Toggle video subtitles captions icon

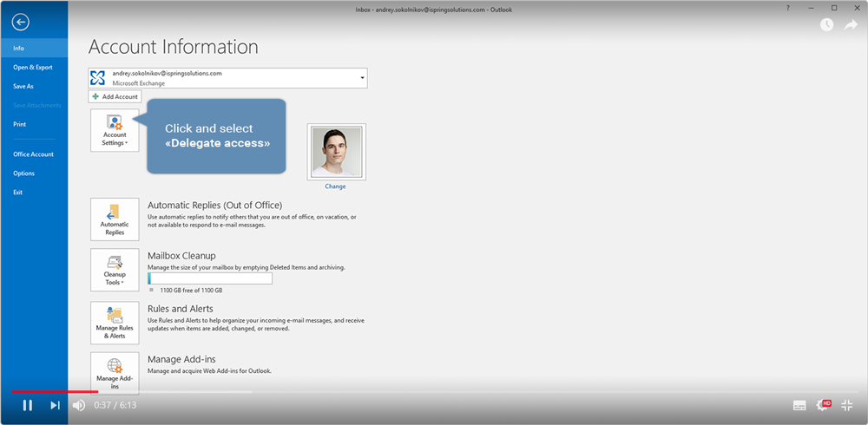point(799,406)
